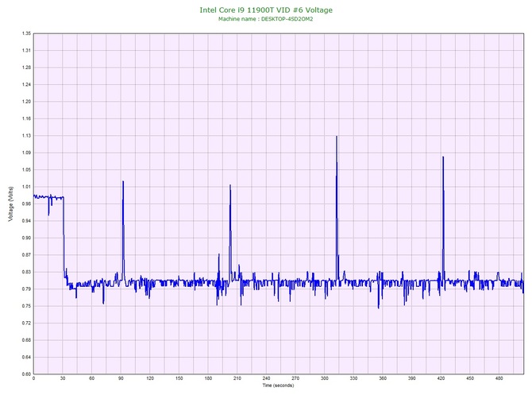Select the 300 seconds time-axis label

pyautogui.click(x=324, y=378)
